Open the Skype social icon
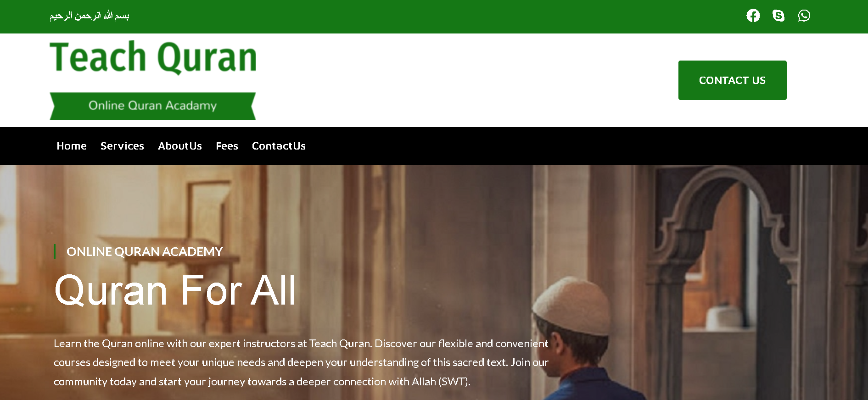The width and height of the screenshot is (868, 400). pos(778,16)
